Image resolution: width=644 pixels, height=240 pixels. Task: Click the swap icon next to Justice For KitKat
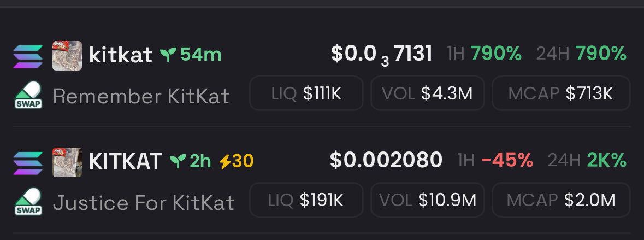coord(28,202)
